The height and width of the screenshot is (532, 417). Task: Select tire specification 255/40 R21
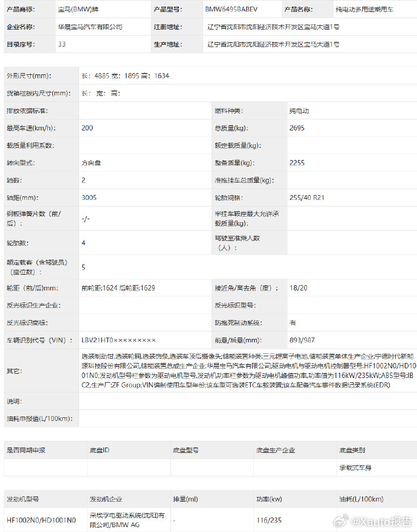coord(307,197)
